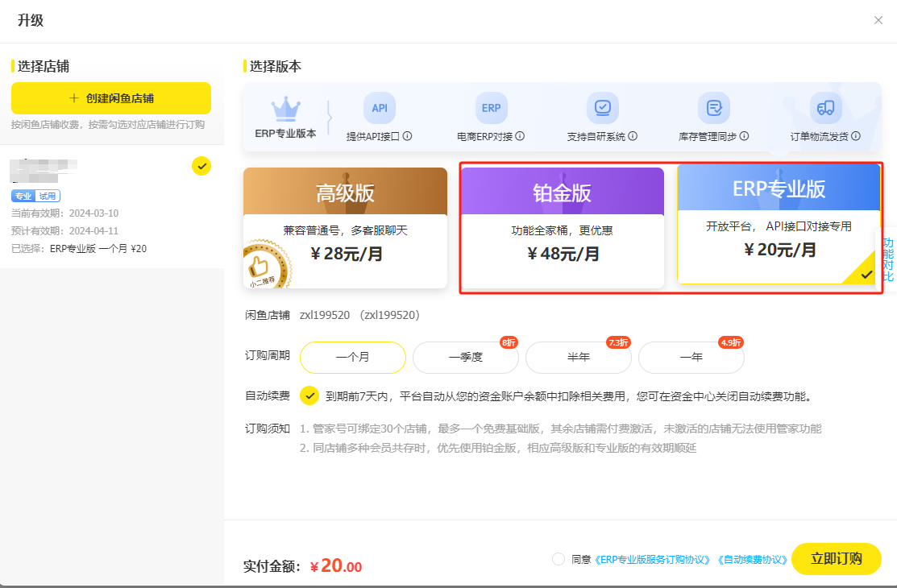The width and height of the screenshot is (897, 588).
Task: Open the 《ERP专业版服务订购协议》 link
Action: tap(653, 559)
